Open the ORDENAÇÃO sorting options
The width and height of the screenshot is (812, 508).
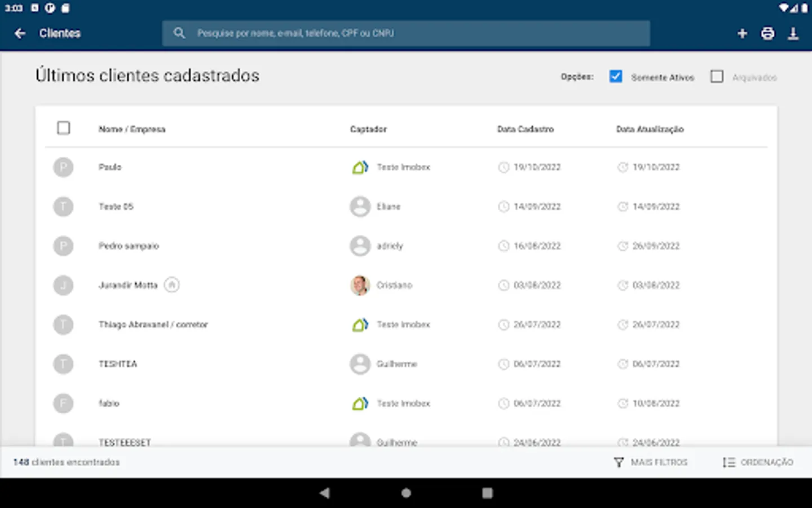coord(758,462)
